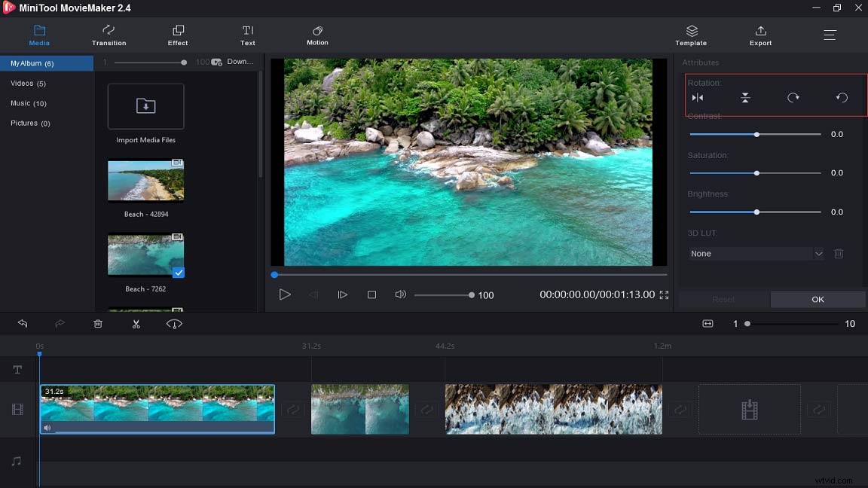Open the hamburger menu
The height and width of the screenshot is (488, 868).
pos(830,35)
